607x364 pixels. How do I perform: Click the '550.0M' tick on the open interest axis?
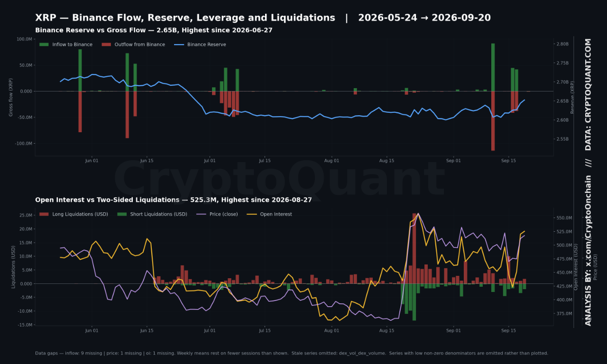564,218
